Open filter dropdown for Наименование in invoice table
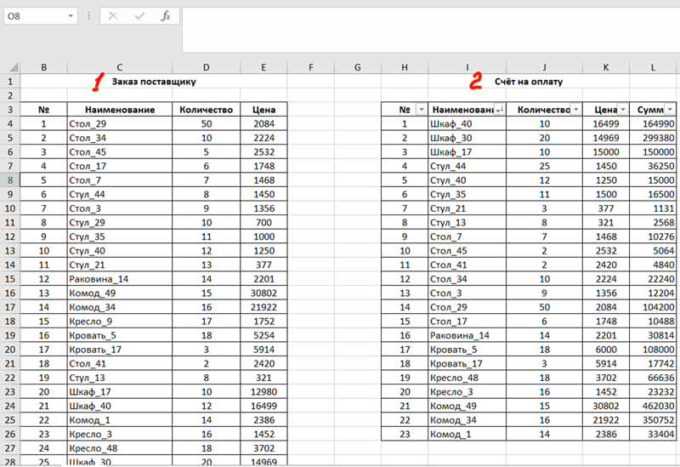The height and width of the screenshot is (467, 680). tap(500, 110)
